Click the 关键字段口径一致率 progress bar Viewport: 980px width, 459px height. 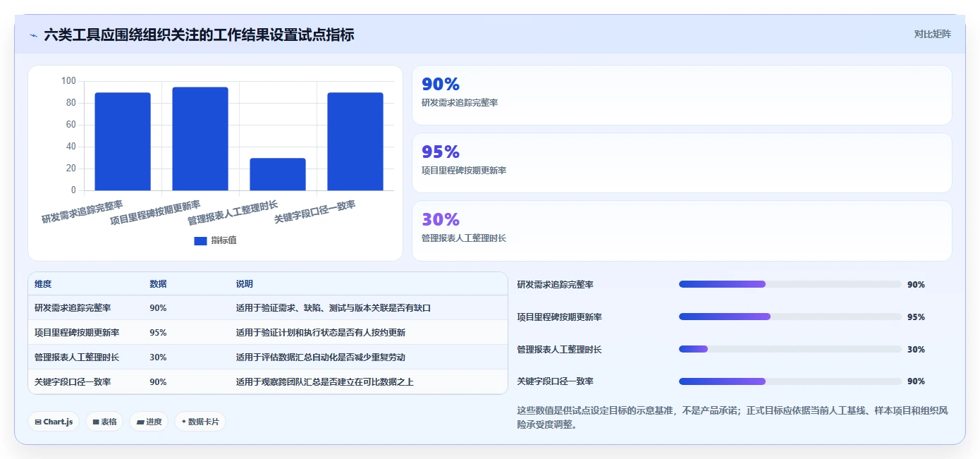[x=790, y=381]
